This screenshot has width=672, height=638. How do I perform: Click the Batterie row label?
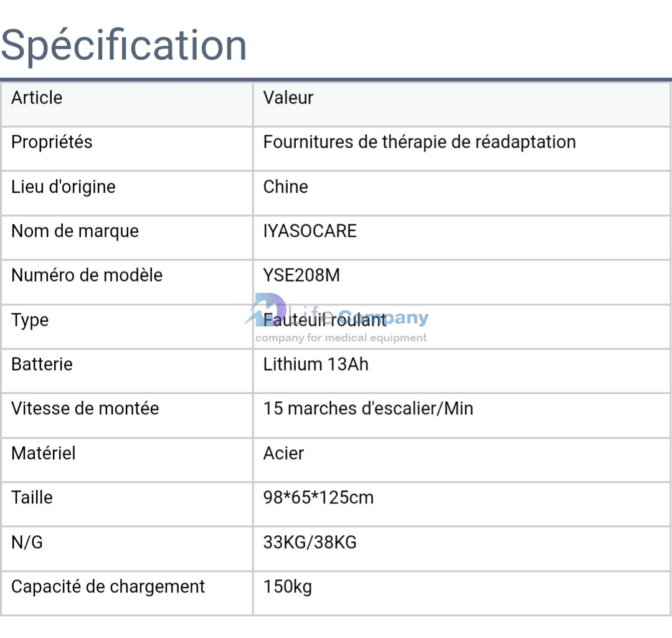[x=42, y=364]
